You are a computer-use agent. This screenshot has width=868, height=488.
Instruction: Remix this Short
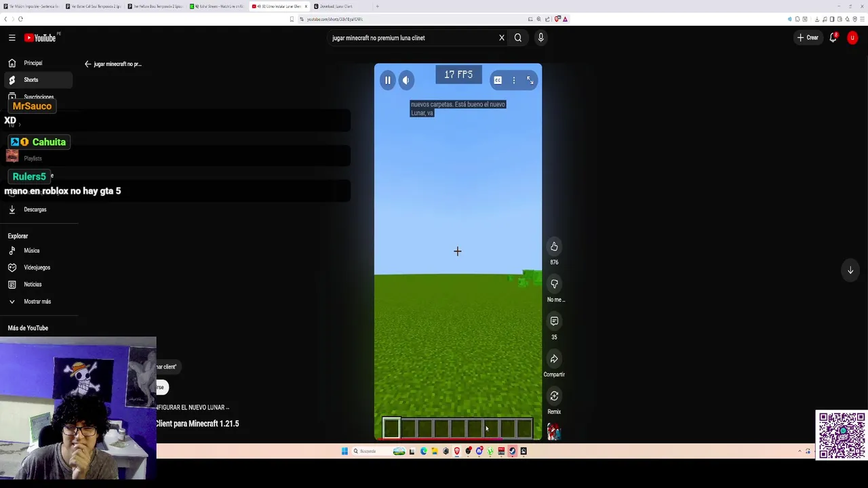tap(554, 396)
